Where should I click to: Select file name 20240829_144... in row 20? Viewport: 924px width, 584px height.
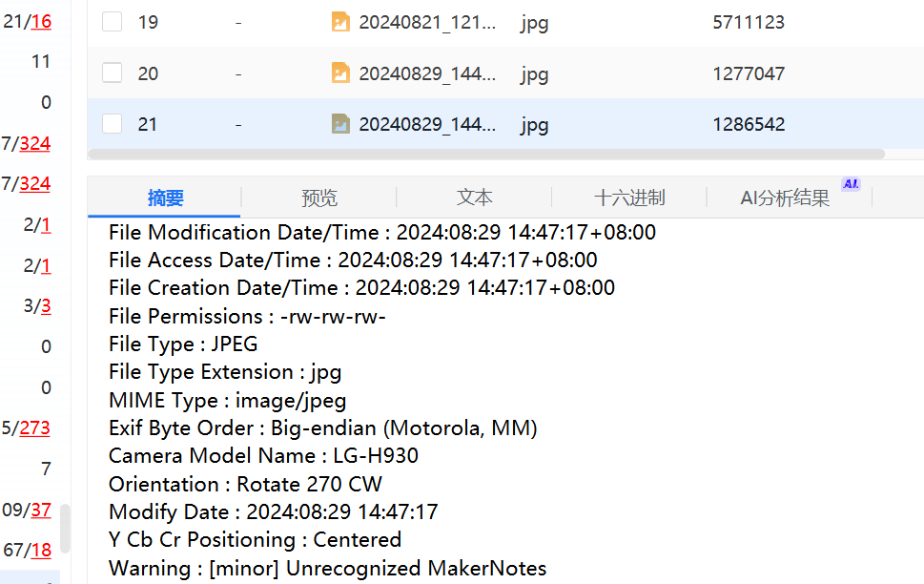click(427, 73)
